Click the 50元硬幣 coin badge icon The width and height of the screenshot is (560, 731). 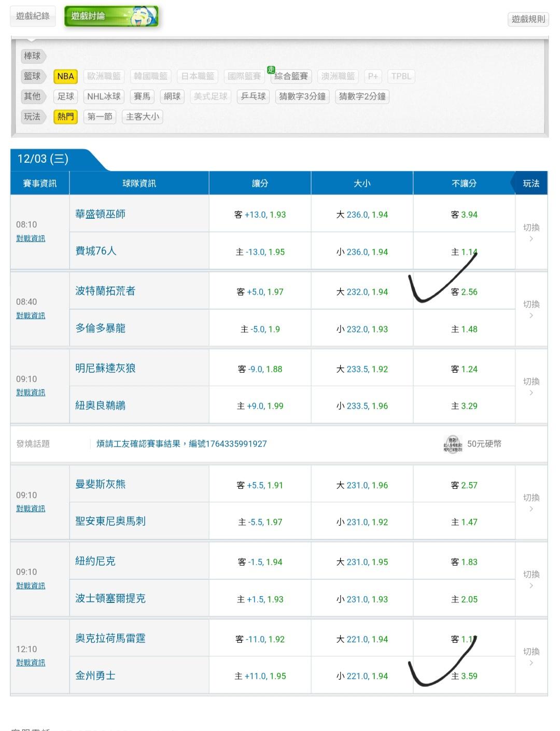tap(452, 444)
